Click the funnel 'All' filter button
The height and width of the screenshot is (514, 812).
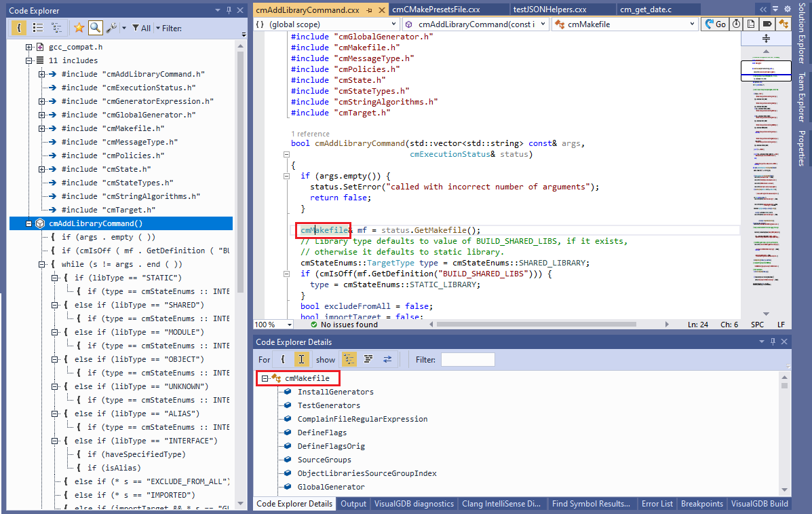[x=141, y=28]
